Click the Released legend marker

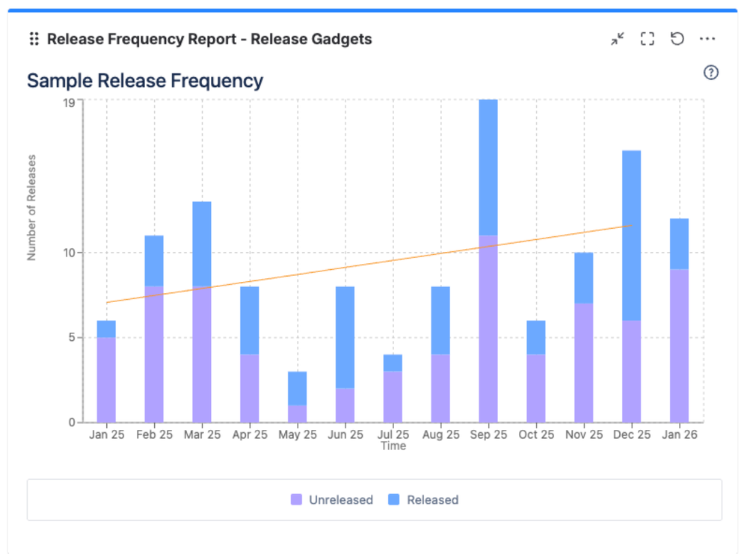tap(394, 499)
